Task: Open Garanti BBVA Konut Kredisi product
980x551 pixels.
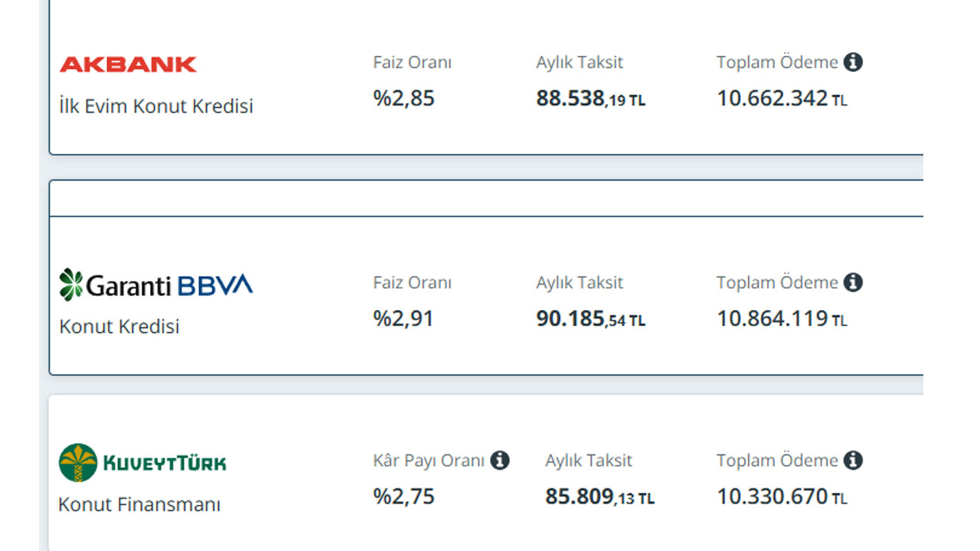Action: tap(119, 327)
